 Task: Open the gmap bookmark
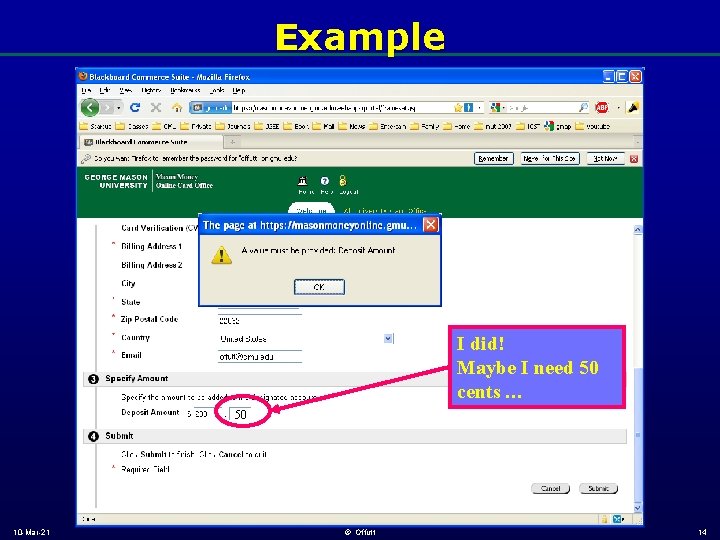(x=557, y=126)
